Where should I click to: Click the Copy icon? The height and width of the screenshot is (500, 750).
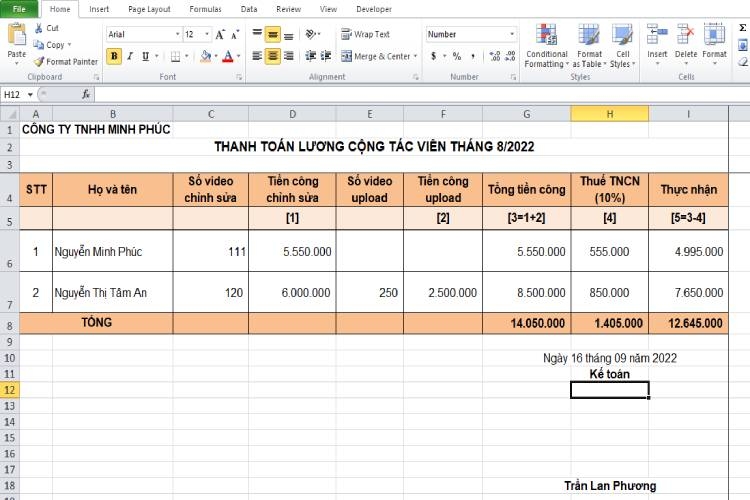pos(39,44)
